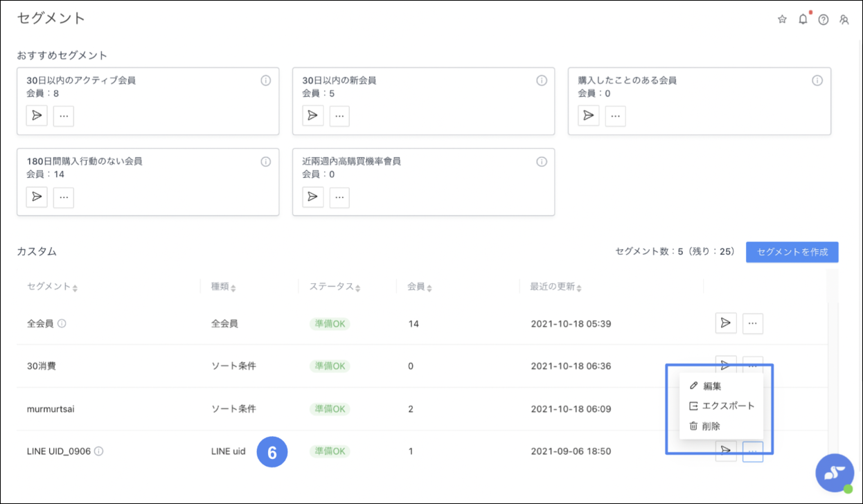Expand more menu on 近兩週內高購買機率會員 card
Viewport: 863px width, 504px height.
(x=339, y=197)
